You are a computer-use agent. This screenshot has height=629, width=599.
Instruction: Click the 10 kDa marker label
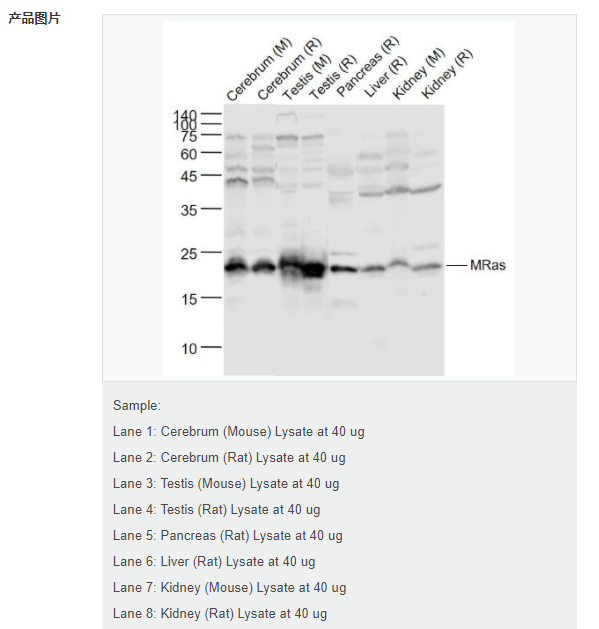pos(189,349)
